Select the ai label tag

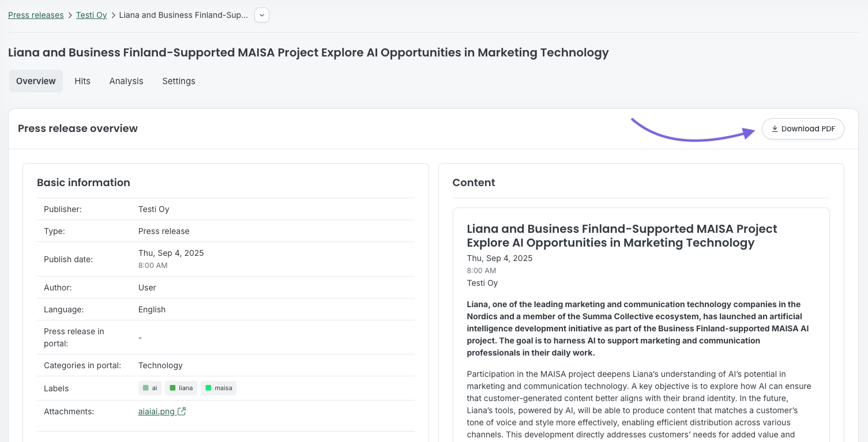coord(150,388)
